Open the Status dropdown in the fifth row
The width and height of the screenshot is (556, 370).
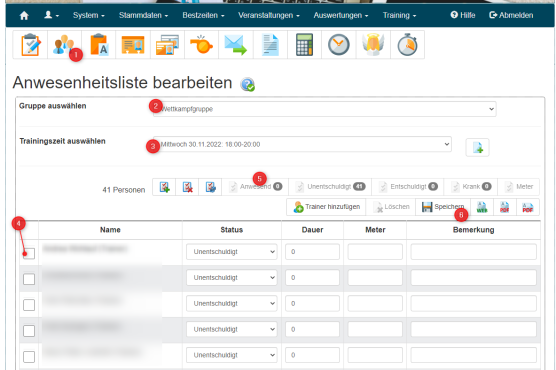coord(232,355)
